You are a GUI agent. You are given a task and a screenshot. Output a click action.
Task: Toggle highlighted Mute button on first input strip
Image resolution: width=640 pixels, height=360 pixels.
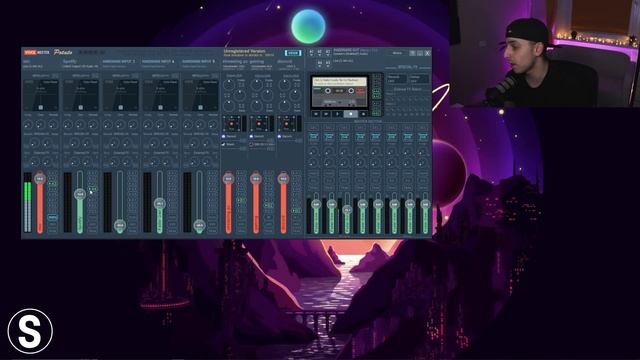pyautogui.click(x=52, y=218)
